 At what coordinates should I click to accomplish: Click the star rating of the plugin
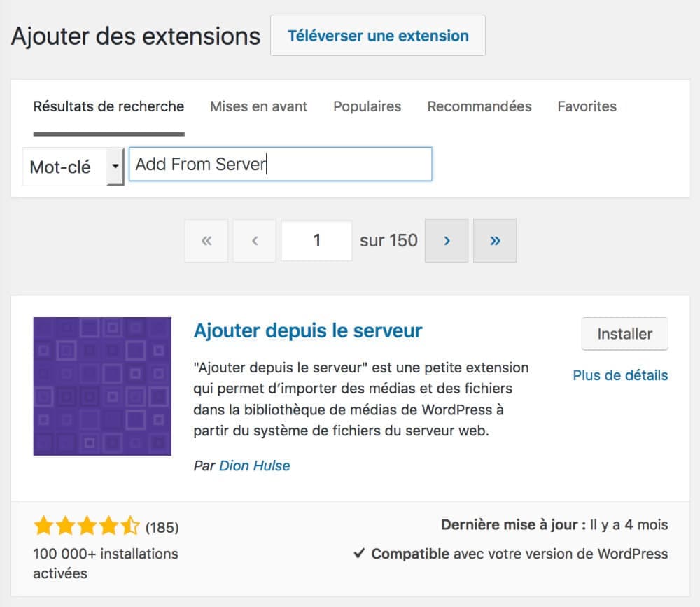[x=84, y=524]
